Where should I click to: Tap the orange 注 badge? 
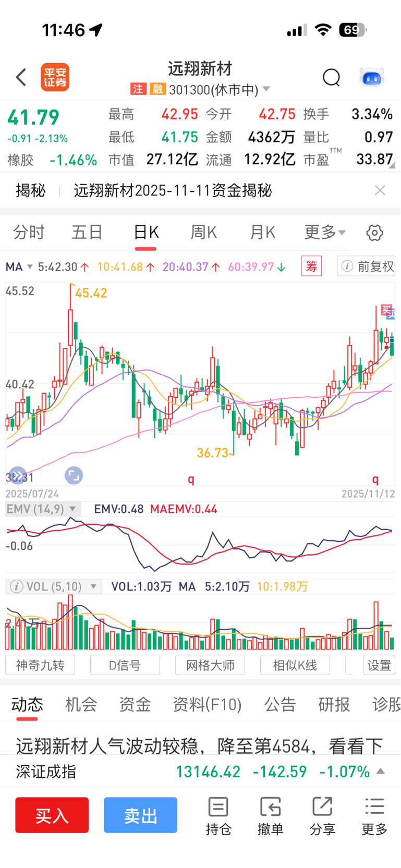pos(138,89)
